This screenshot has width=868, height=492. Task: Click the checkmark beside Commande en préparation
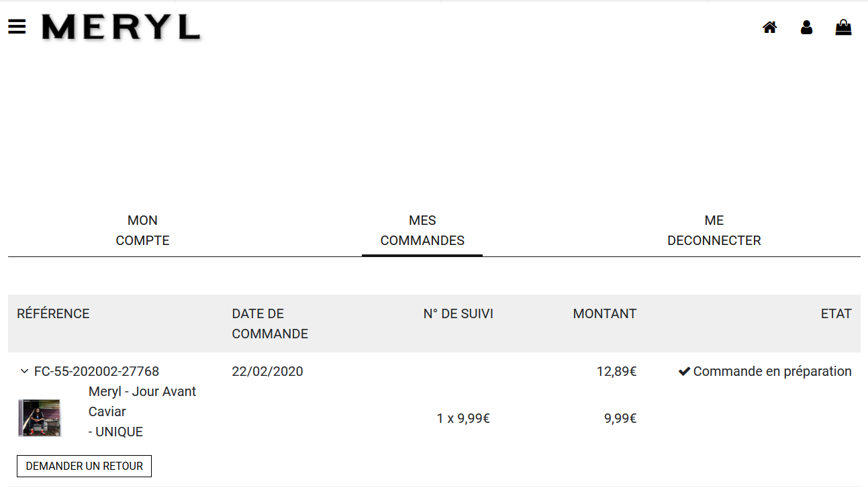(x=684, y=371)
